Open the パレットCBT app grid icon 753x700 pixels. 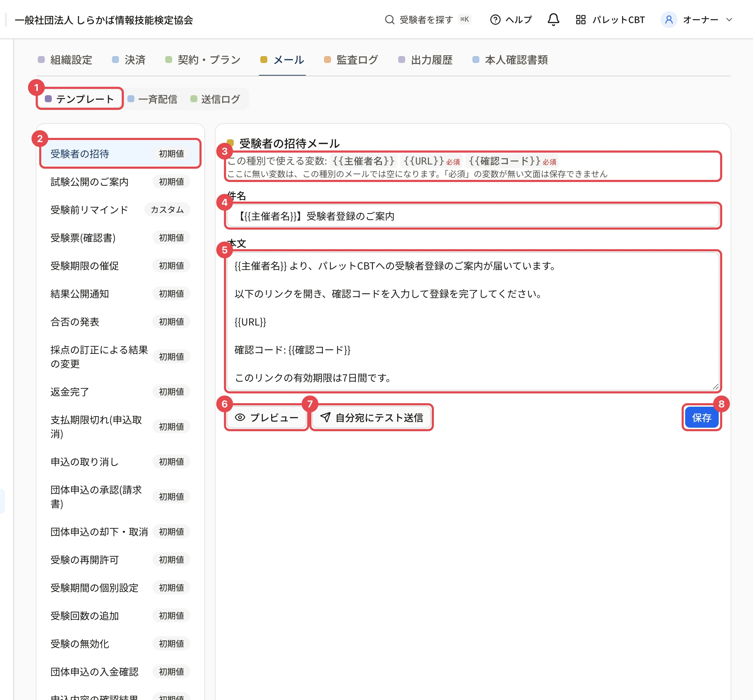(580, 19)
